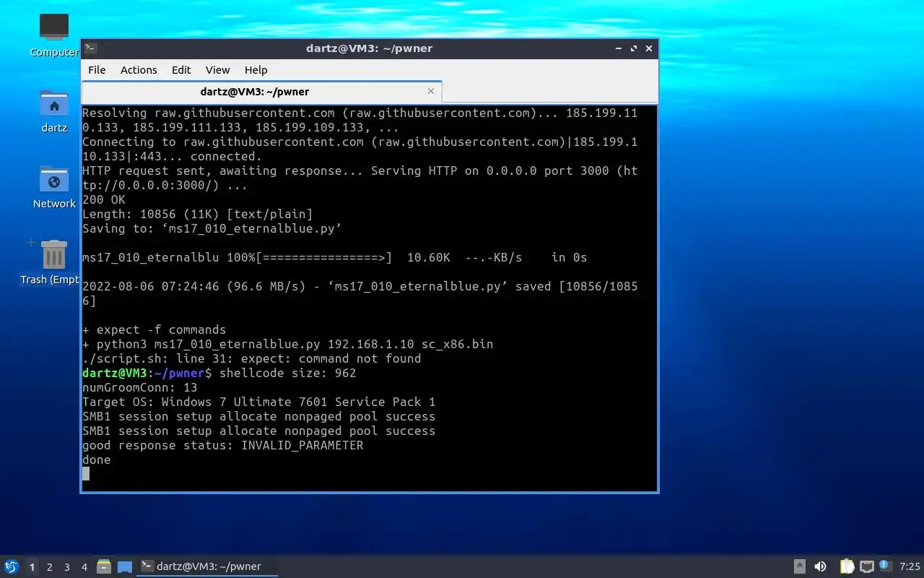Click the dartz@VM3:~/pwner$ prompt
924x578 pixels.
tap(147, 373)
